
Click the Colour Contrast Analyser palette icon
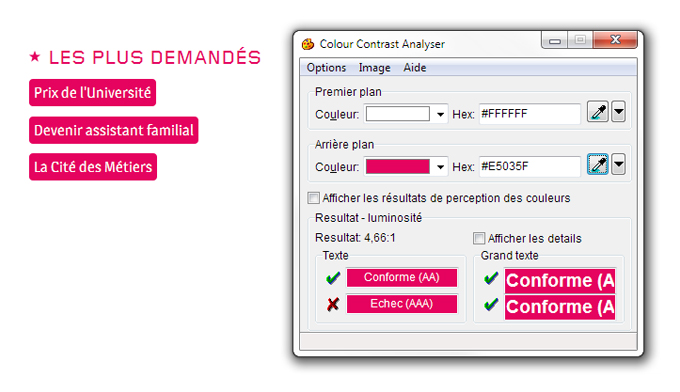point(308,44)
